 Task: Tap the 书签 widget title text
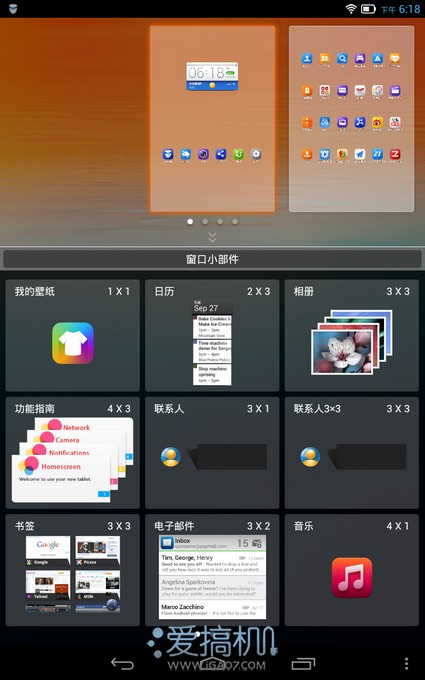(x=25, y=526)
